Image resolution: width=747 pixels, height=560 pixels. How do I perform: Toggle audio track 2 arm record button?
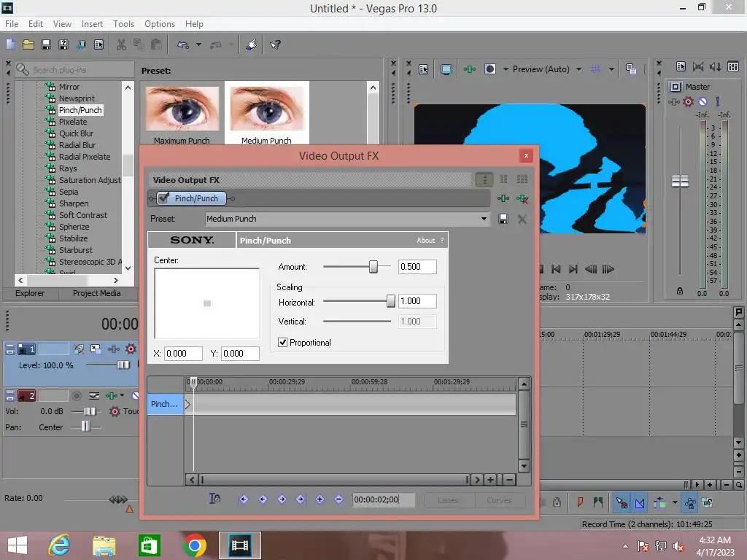click(76, 396)
